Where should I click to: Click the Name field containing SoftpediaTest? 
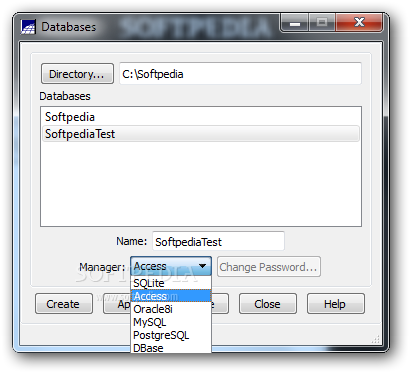[218, 241]
